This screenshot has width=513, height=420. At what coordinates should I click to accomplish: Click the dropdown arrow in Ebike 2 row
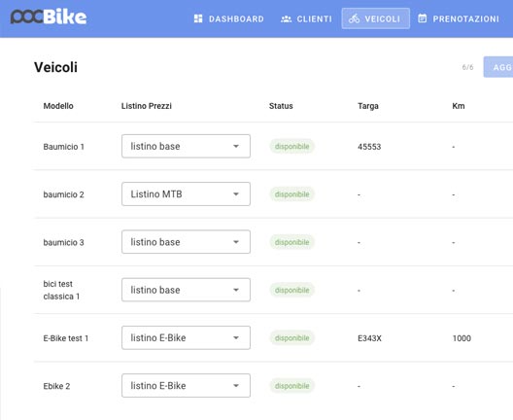(x=236, y=386)
